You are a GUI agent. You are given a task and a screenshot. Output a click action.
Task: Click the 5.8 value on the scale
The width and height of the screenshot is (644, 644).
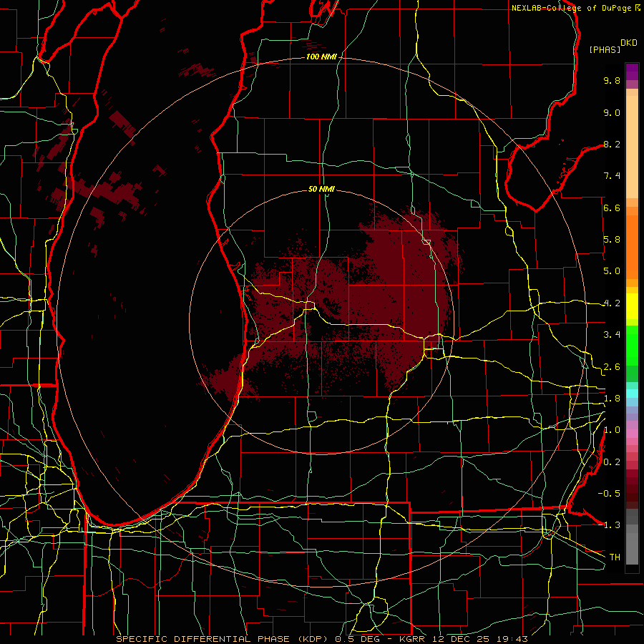(612, 240)
